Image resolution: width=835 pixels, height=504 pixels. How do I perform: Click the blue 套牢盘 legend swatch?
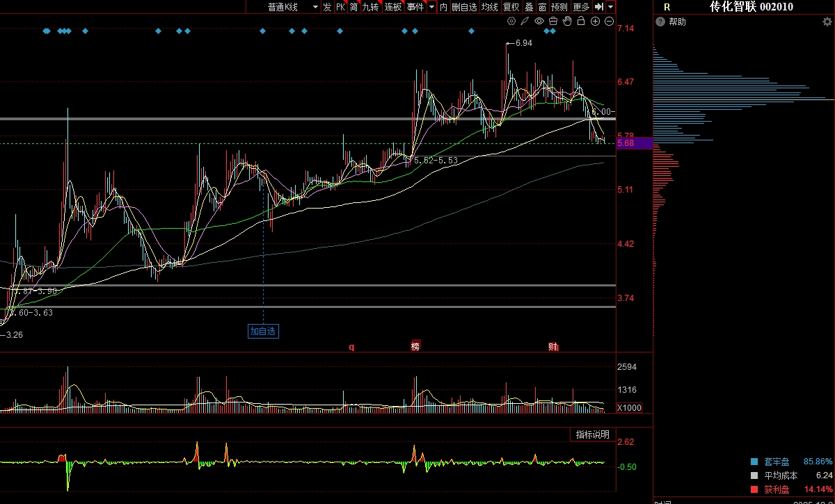[x=754, y=462]
